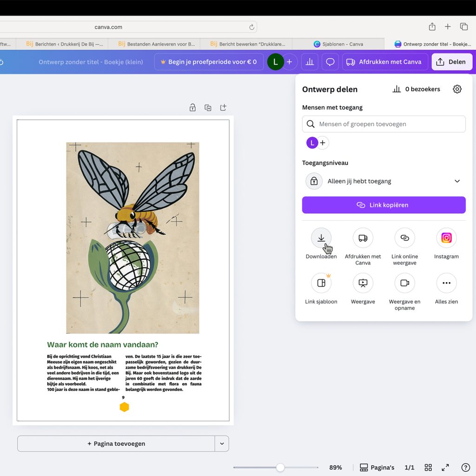Toggle the page lock icon
Screen dimensions: 476x476
192,108
